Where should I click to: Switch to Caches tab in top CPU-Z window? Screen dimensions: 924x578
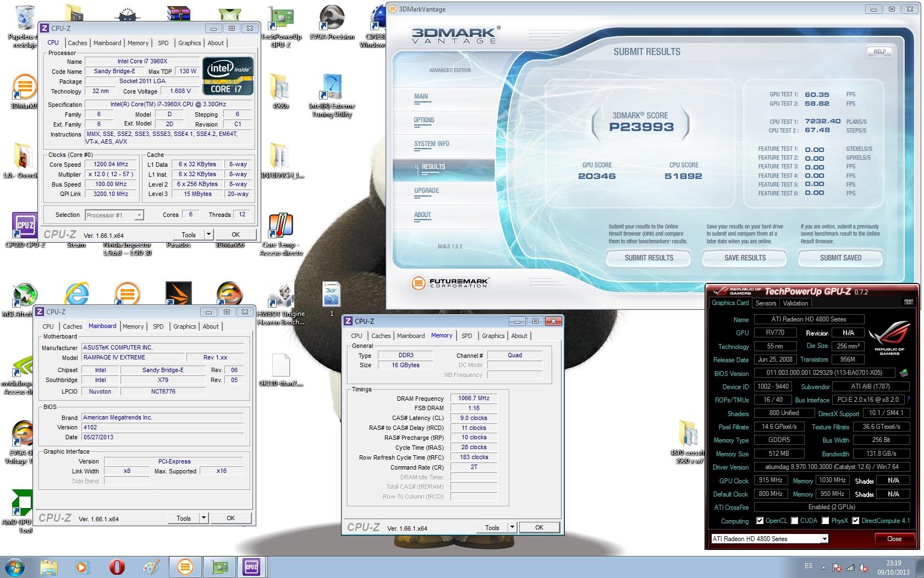[77, 43]
